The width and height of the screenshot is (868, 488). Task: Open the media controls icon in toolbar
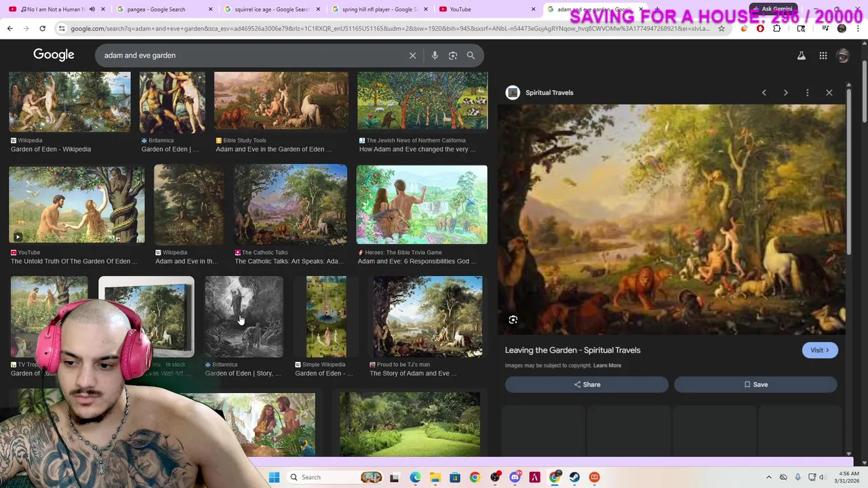pos(825,28)
